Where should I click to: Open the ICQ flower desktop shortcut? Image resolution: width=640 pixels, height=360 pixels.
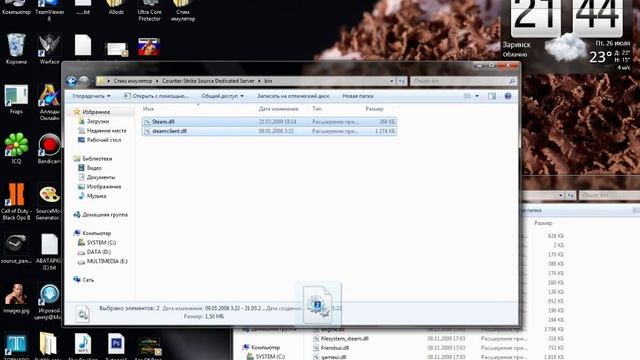click(16, 148)
